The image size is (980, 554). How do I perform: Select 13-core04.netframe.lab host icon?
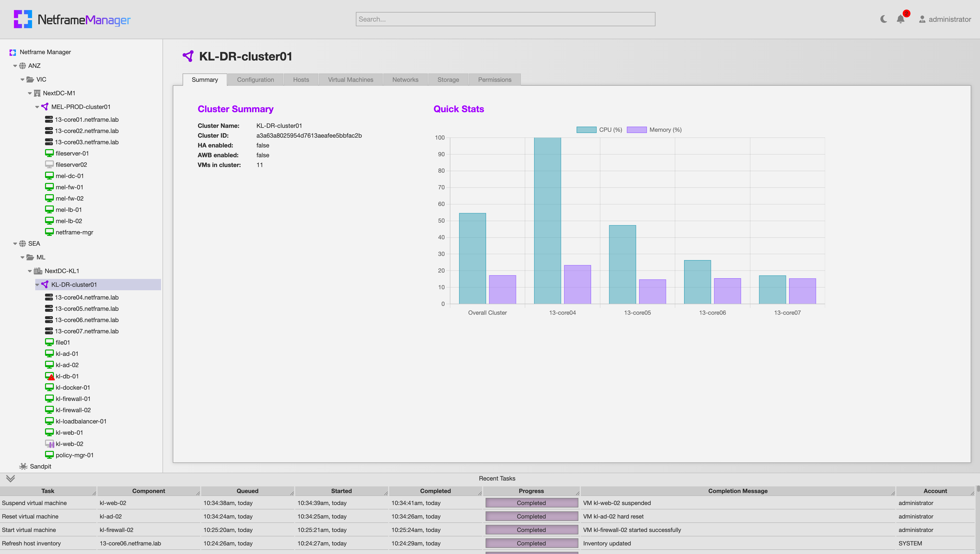[x=49, y=297]
